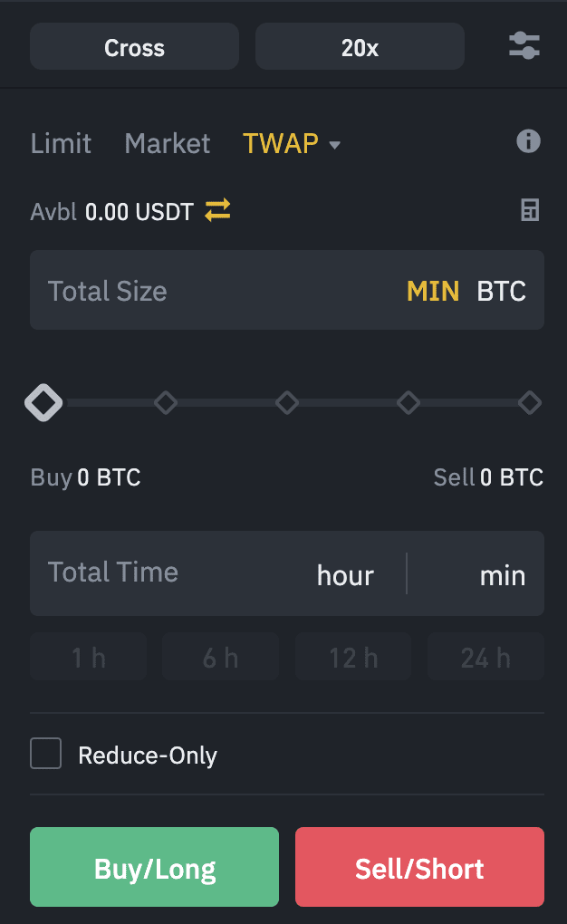Switch to the Limit order tab
This screenshot has width=567, height=924.
[x=61, y=143]
